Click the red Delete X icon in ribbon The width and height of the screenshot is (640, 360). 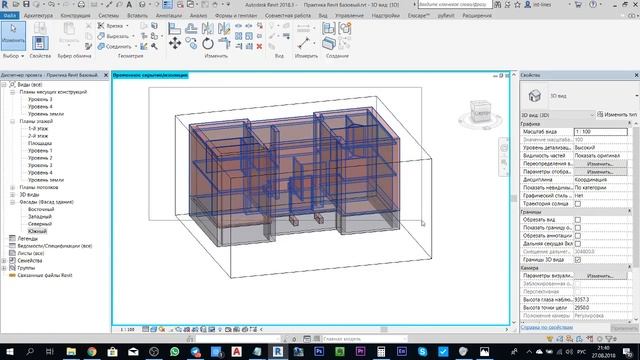(259, 47)
